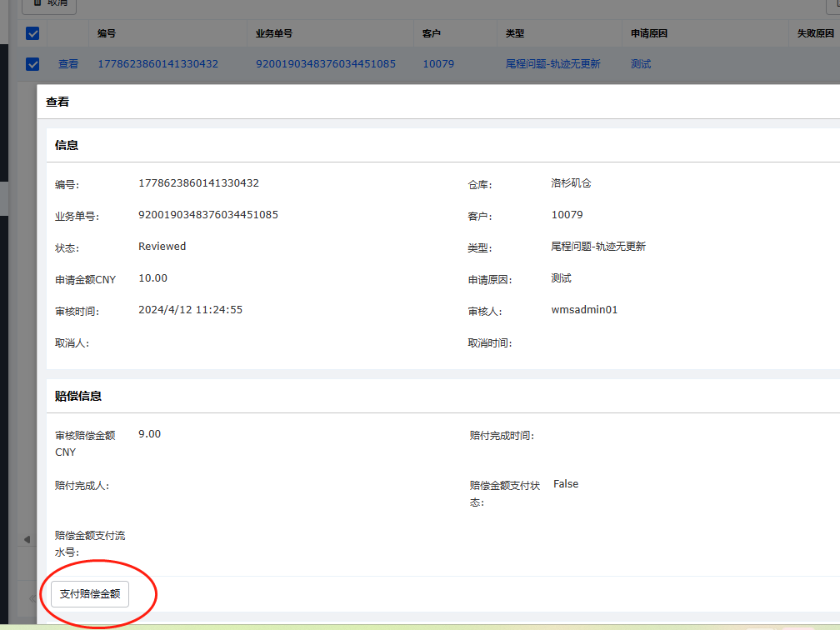Click 编号 link 1778623860141330432 in table row
840x630 pixels.
158,64
